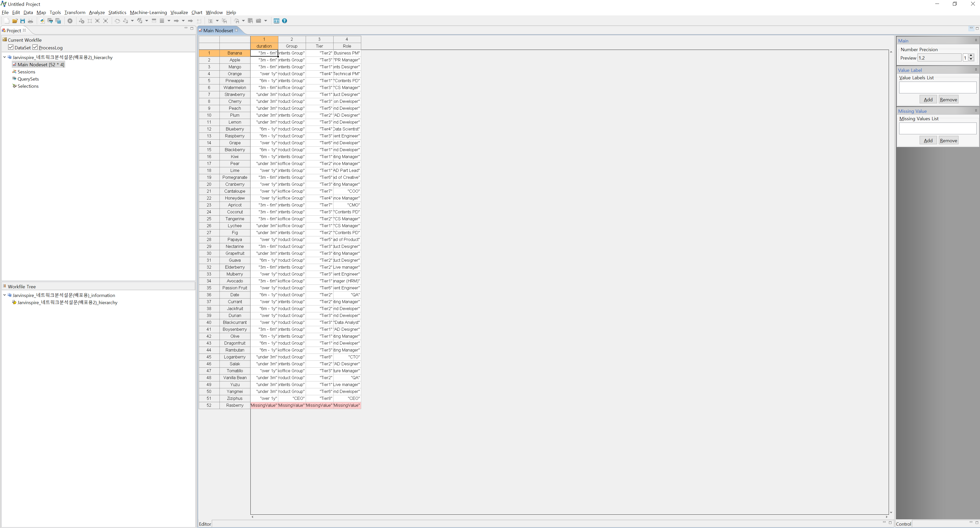Click the play run button icon
980x528 pixels.
coord(70,21)
